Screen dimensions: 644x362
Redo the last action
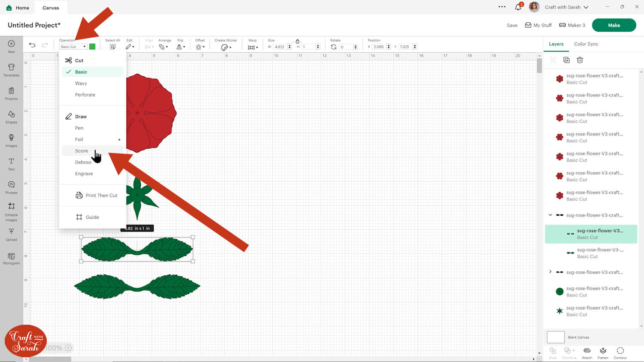click(x=45, y=45)
